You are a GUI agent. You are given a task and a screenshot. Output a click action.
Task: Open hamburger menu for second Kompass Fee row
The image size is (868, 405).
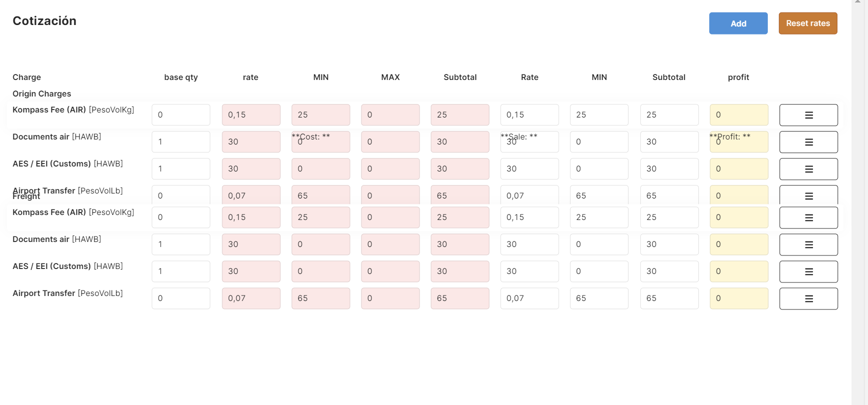pos(808,217)
